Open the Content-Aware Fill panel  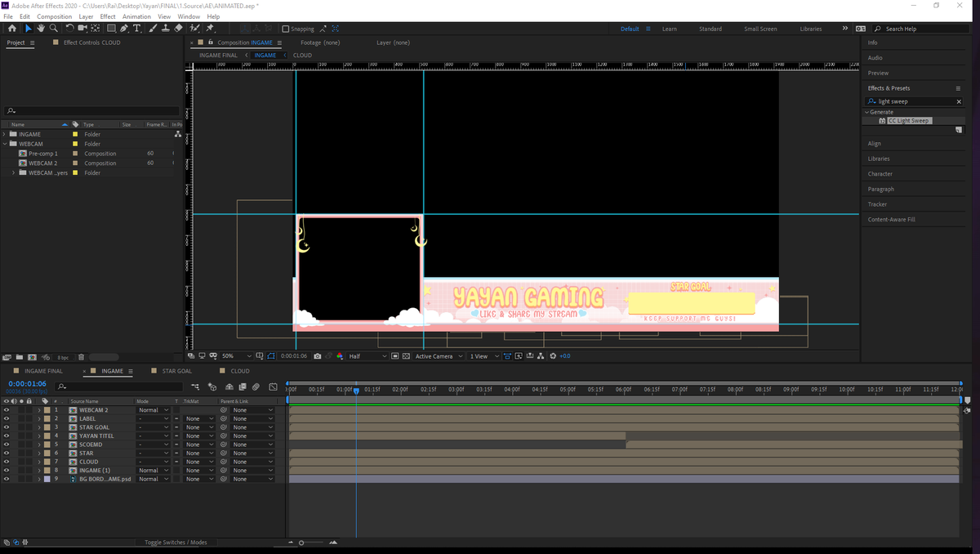[891, 220]
